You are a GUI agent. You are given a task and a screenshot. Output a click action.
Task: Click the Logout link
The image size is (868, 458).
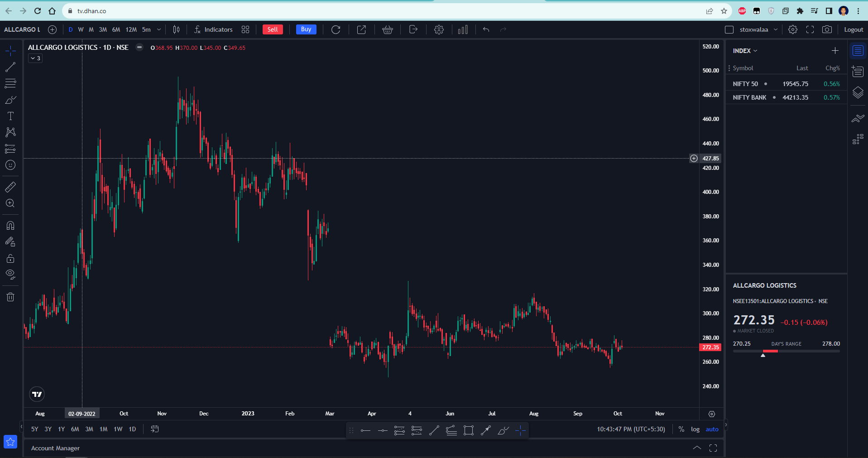854,29
